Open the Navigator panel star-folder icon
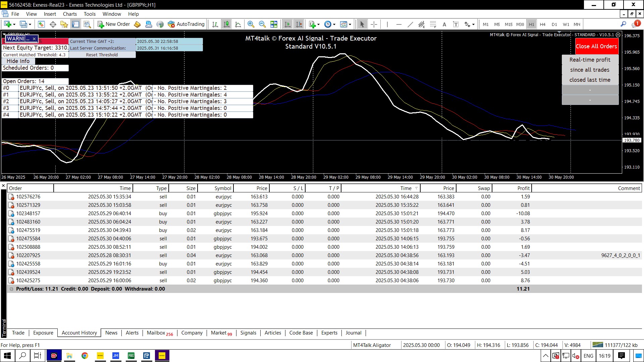 (x=64, y=24)
